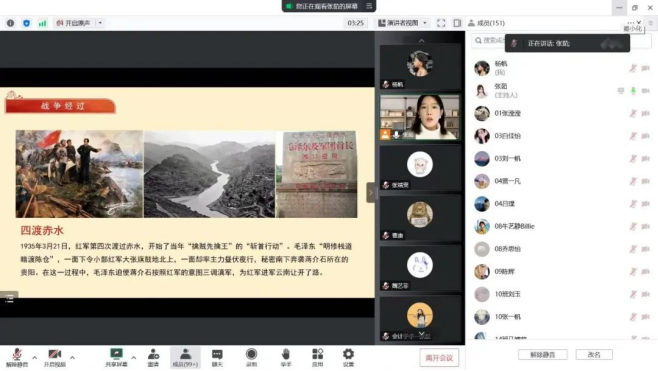The image size is (658, 371).
Task: Turn on the camera (开启视频)
Action: 55,357
